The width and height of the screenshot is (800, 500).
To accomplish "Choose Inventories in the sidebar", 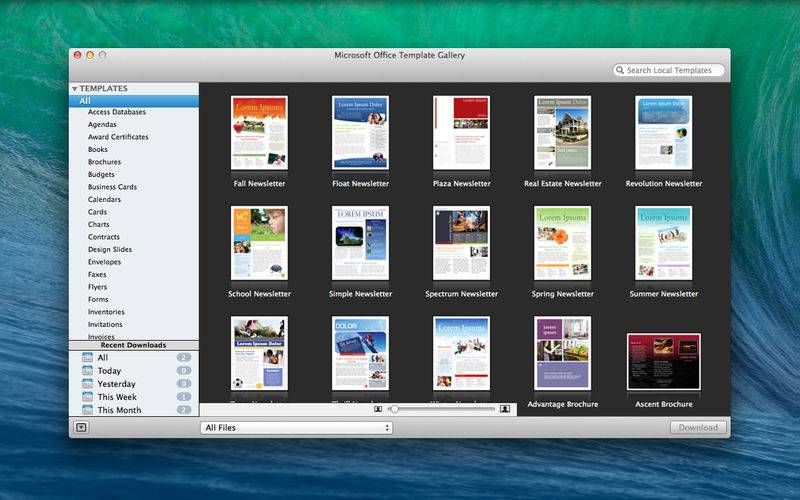I will coord(106,312).
